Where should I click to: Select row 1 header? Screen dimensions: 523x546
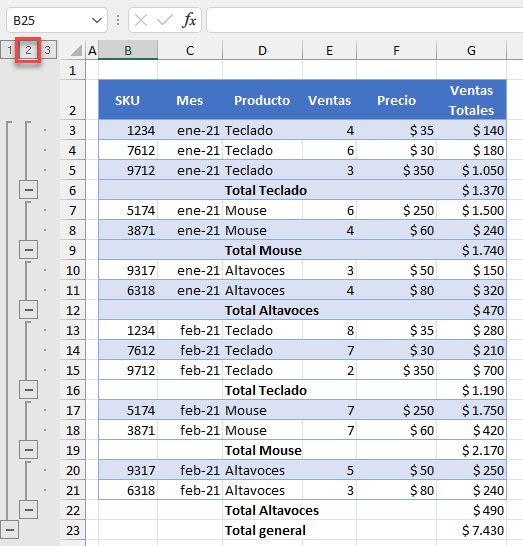click(x=72, y=70)
